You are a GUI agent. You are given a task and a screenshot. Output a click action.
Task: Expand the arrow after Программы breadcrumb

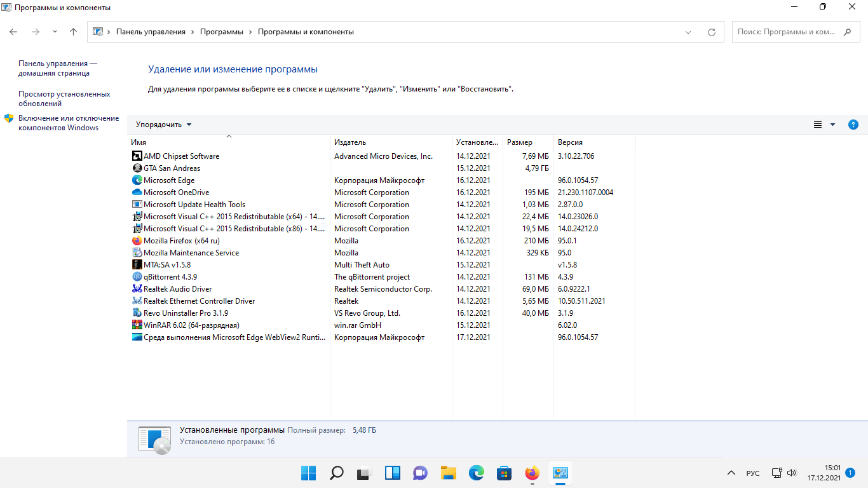[x=250, y=32]
